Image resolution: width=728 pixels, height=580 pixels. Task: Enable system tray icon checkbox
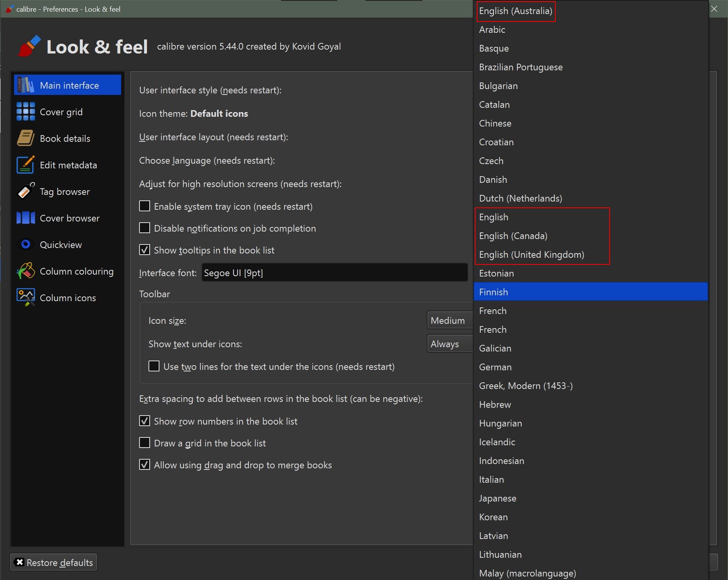coord(145,206)
